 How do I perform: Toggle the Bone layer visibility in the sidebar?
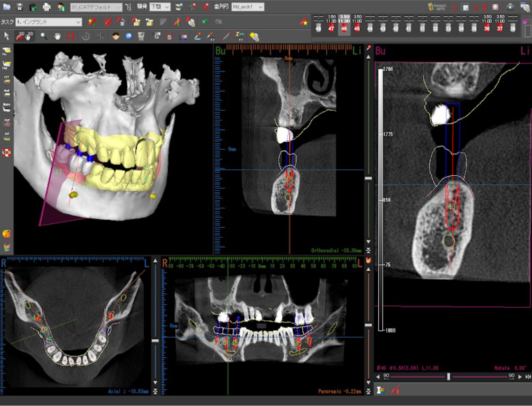(6, 108)
